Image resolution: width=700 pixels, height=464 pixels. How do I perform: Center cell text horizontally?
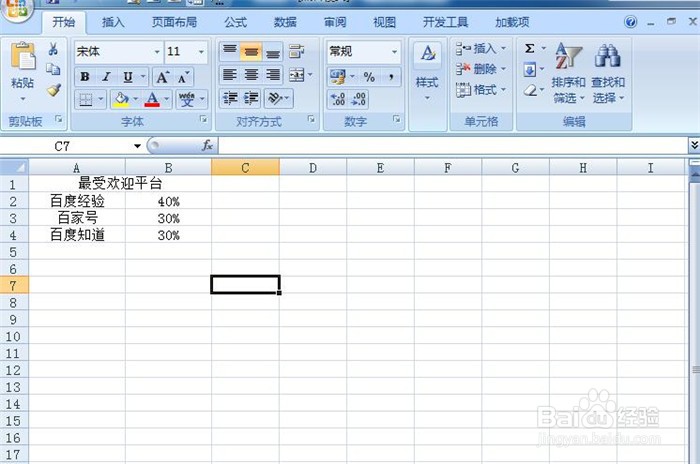tap(251, 75)
